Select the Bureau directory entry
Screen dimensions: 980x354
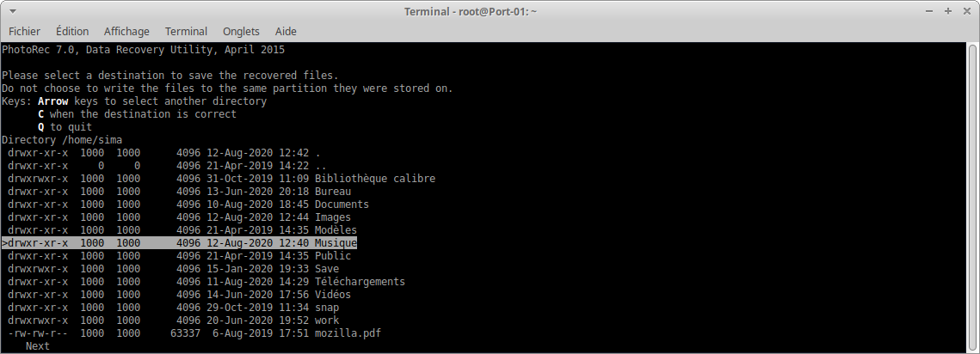332,192
